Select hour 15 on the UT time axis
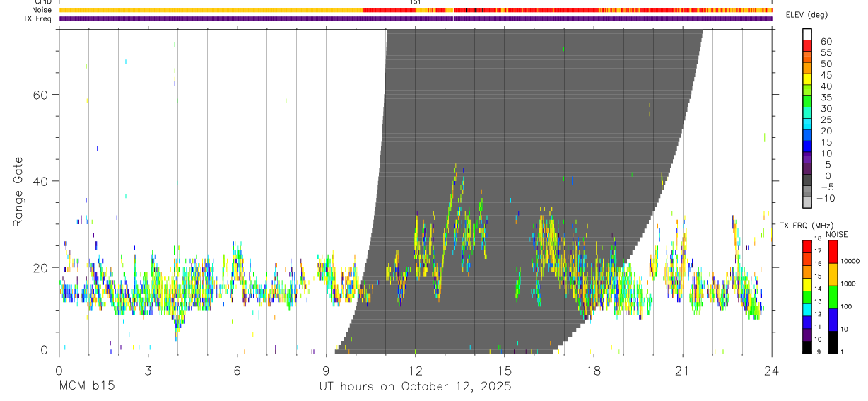This screenshot has width=868, height=401. (x=505, y=370)
